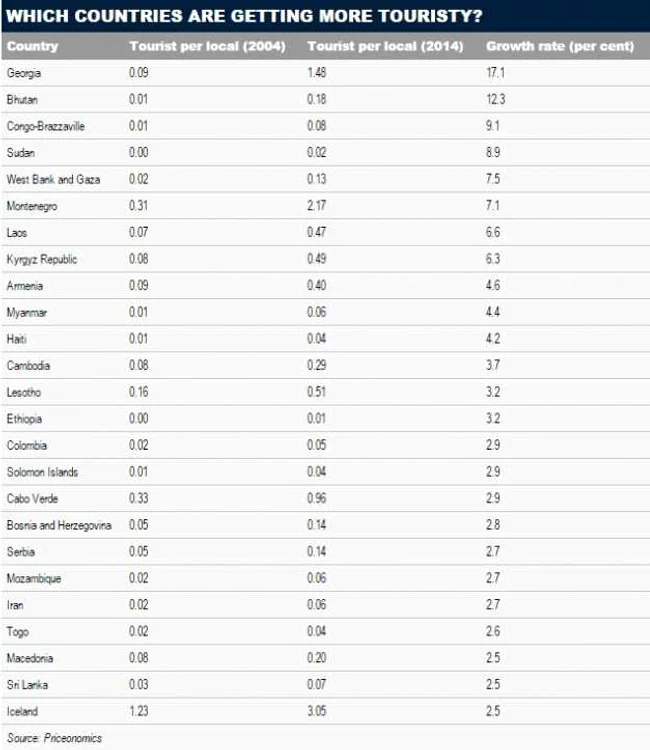Screen dimensions: 650x750
Task: Click Bhutan's growth rate 12.3
Action: (496, 99)
